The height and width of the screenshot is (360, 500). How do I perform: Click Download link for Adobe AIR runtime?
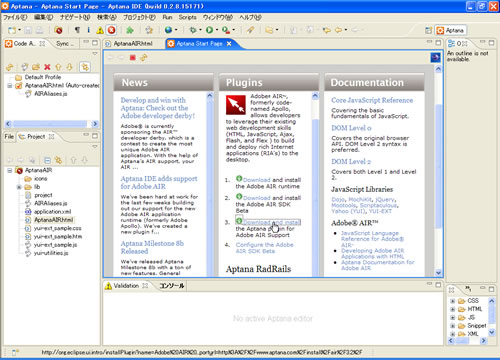pyautogui.click(x=256, y=180)
